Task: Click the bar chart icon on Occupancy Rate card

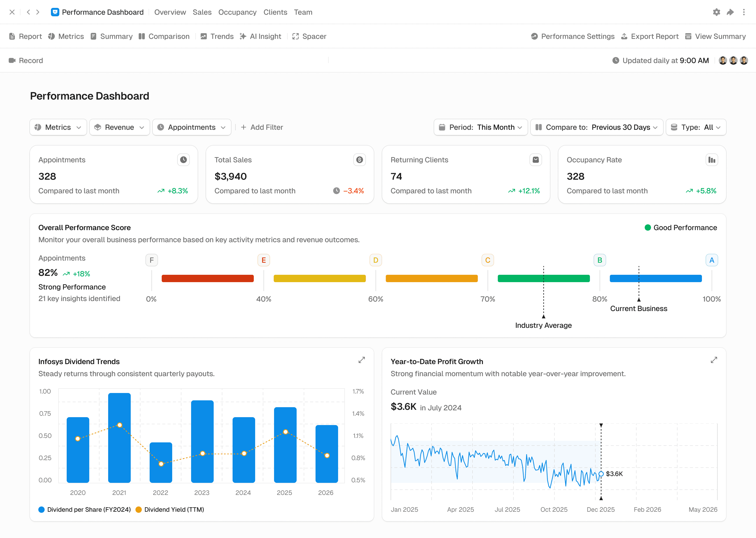Action: coord(712,160)
